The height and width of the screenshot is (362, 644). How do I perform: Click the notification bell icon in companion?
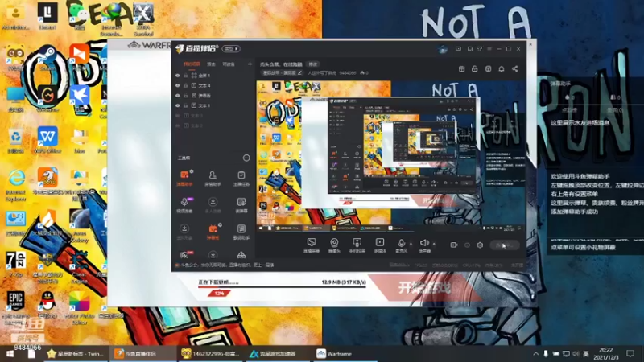click(502, 69)
